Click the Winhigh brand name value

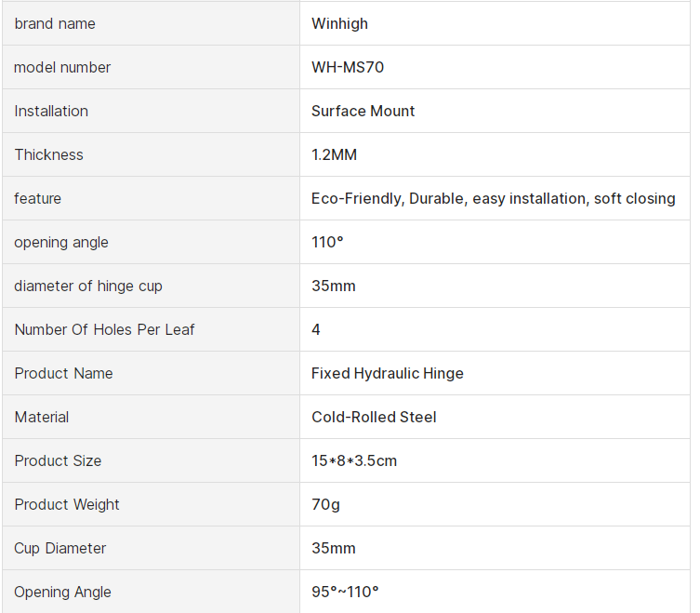tap(339, 23)
